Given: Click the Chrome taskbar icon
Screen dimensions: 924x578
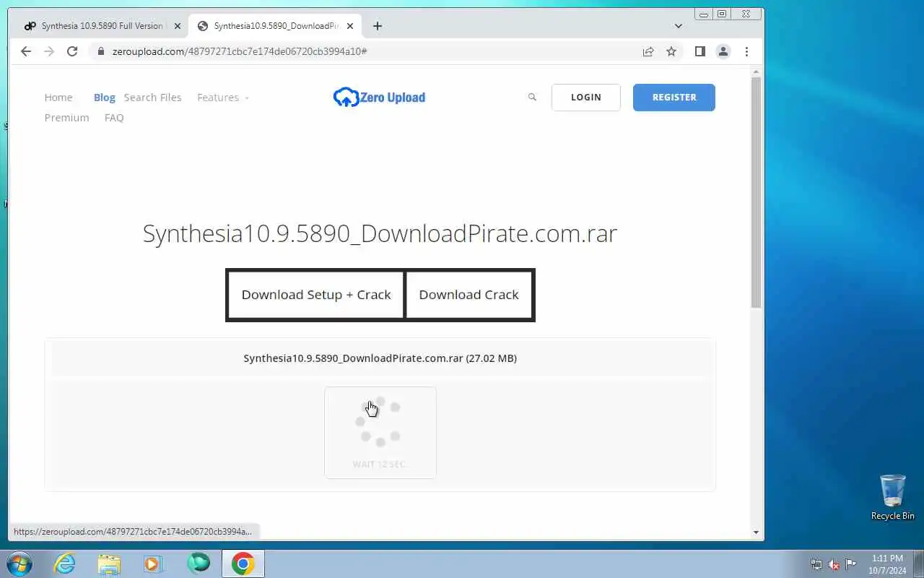Looking at the screenshot, I should pyautogui.click(x=243, y=564).
